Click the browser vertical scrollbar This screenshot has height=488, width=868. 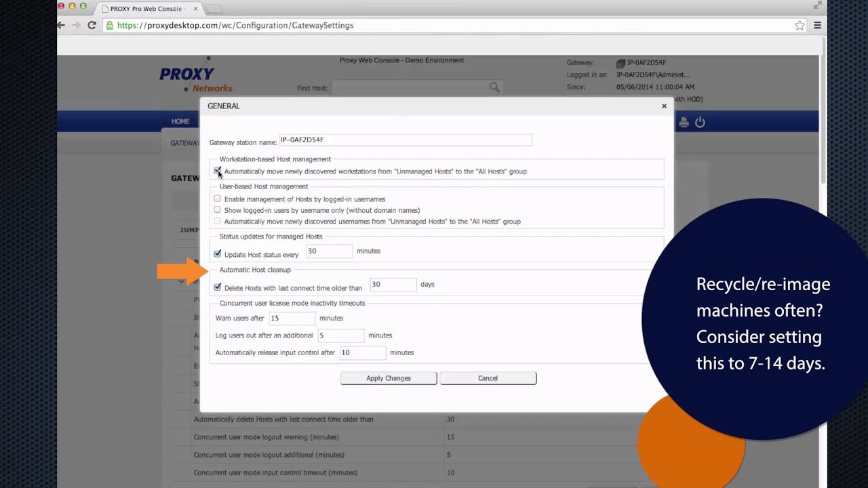823,112
